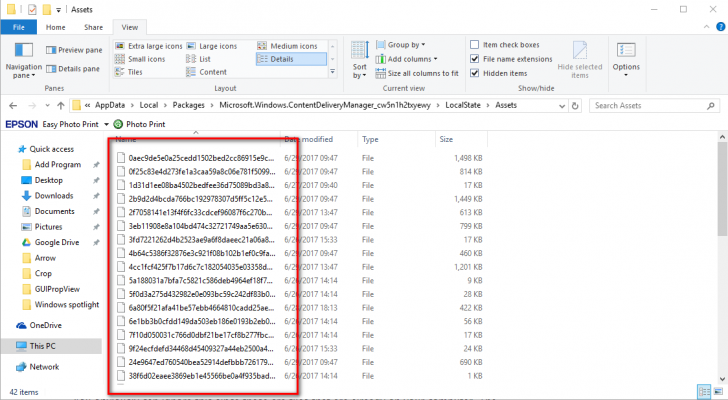The image size is (728, 400).
Task: Switch to Large icons layout
Action: click(212, 46)
